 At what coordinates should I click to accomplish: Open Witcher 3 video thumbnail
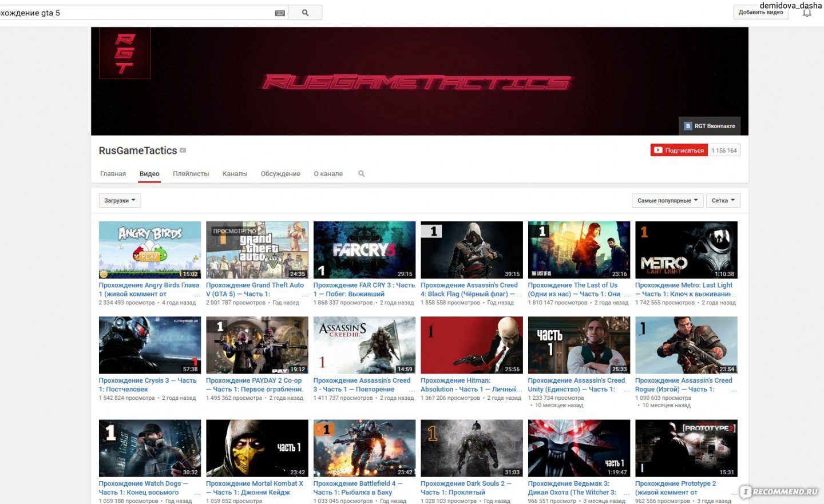[x=579, y=449]
